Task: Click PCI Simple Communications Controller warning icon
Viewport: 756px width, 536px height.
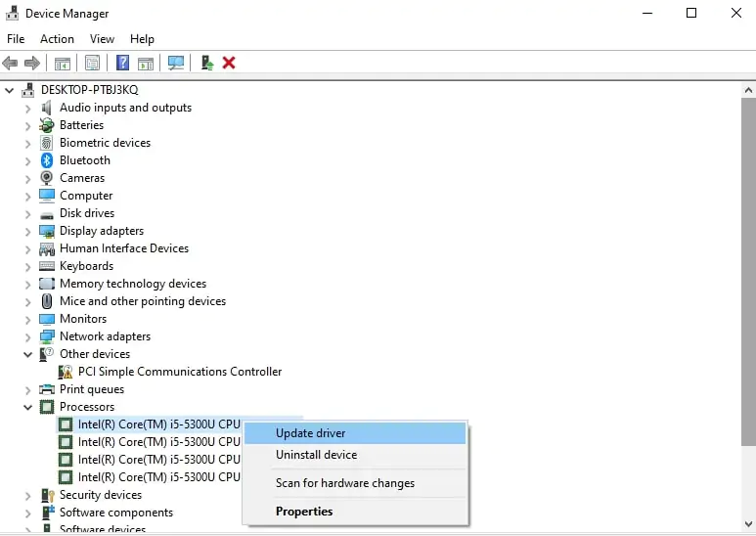Action: pyautogui.click(x=66, y=372)
